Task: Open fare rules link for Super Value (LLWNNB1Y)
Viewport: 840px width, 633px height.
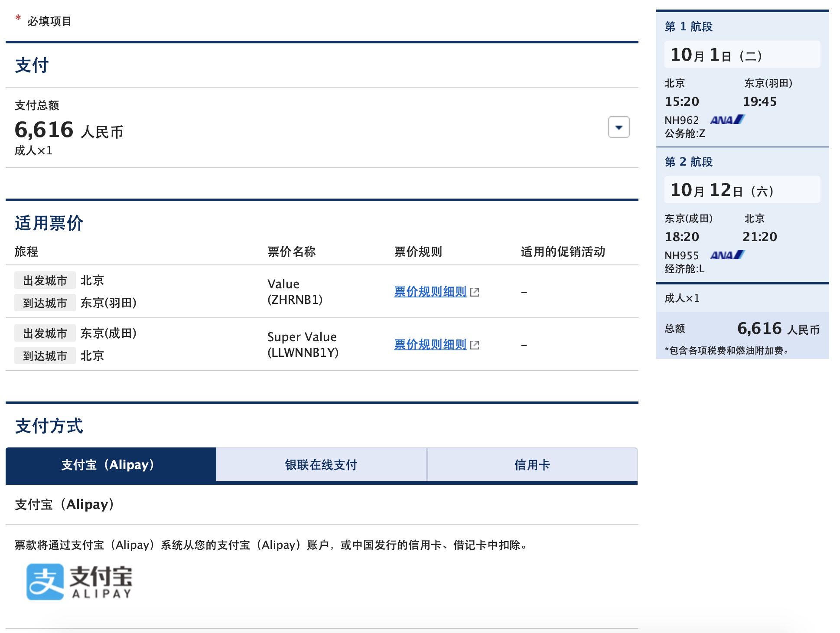Action: click(x=430, y=345)
